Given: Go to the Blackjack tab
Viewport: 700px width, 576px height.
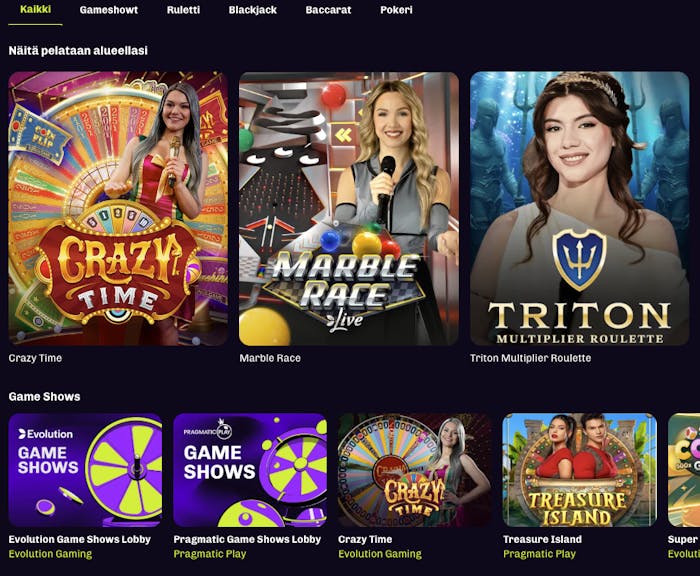Looking at the screenshot, I should click(253, 10).
